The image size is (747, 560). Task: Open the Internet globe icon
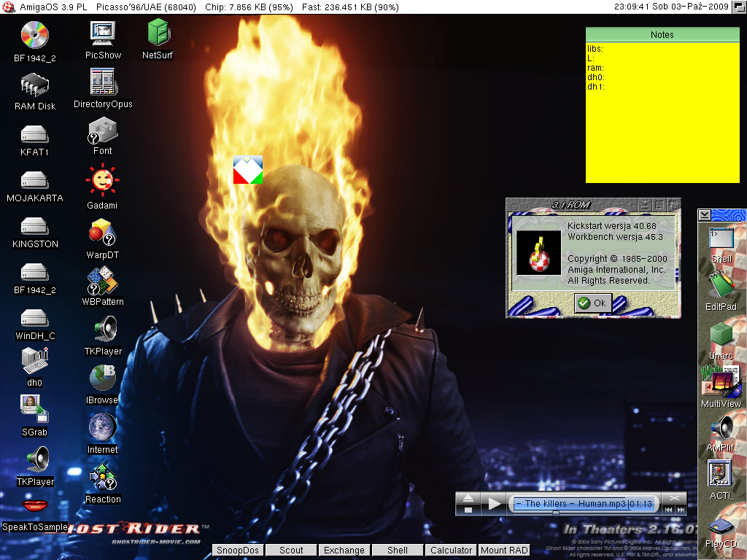pyautogui.click(x=102, y=426)
